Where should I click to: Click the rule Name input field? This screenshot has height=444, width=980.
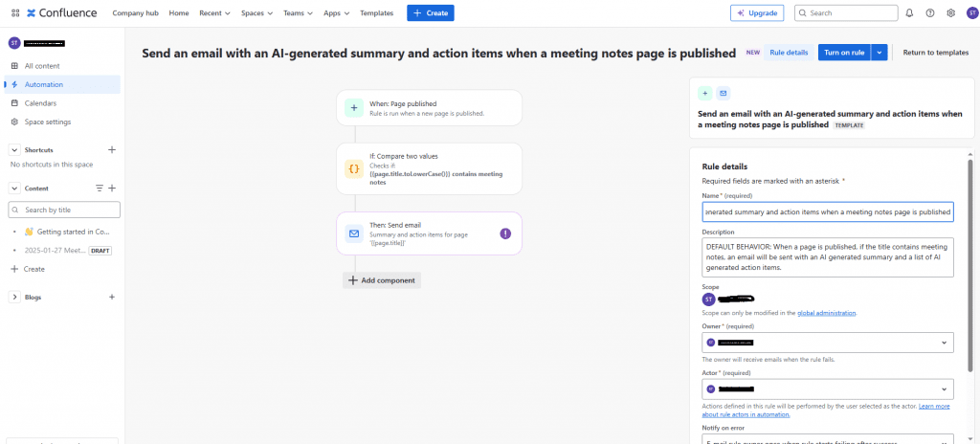(x=828, y=212)
